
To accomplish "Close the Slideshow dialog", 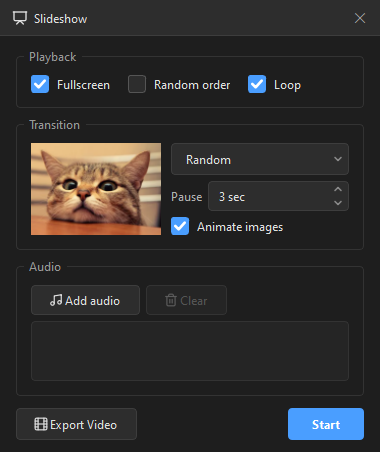I will [x=360, y=18].
